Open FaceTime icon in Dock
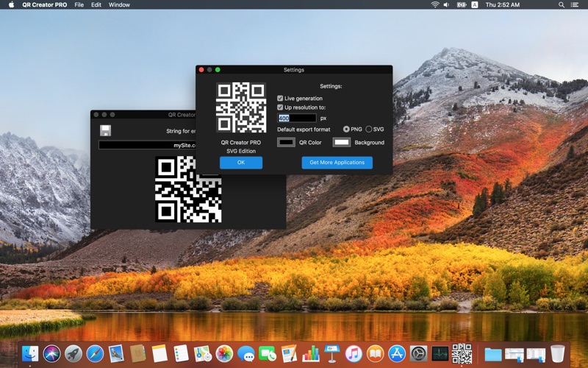Viewport: 588px width, 368px height. click(268, 354)
